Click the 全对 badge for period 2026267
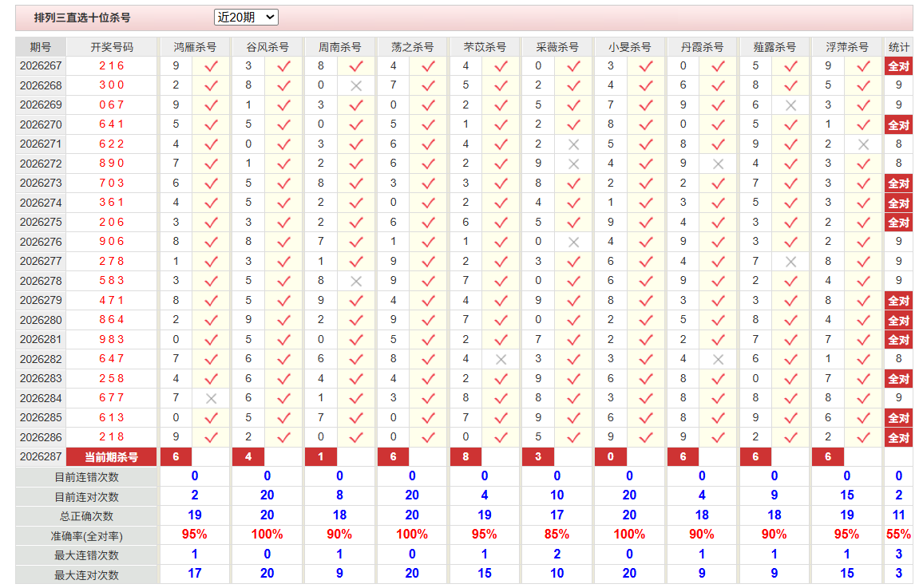The image size is (923, 588). tap(898, 66)
